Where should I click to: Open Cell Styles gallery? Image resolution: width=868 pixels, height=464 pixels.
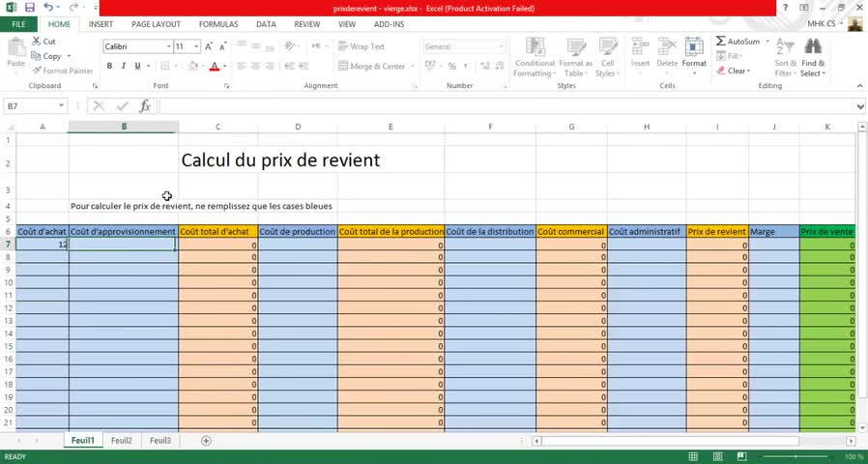click(x=607, y=58)
